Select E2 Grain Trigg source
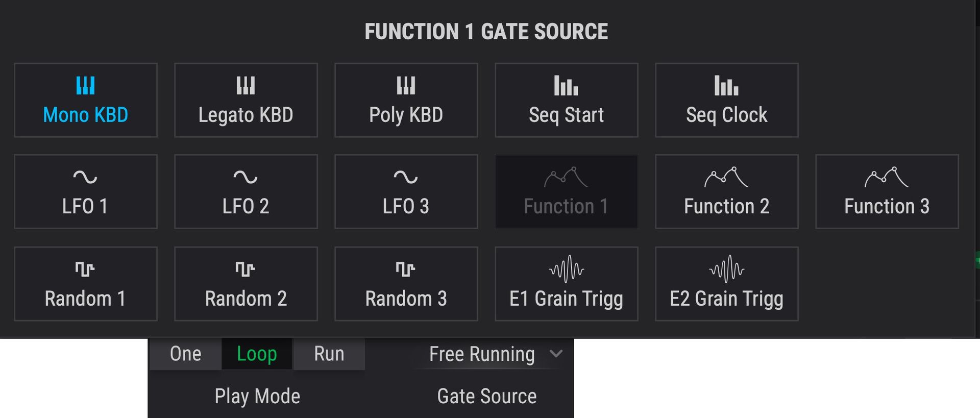Image resolution: width=980 pixels, height=418 pixels. point(727,284)
